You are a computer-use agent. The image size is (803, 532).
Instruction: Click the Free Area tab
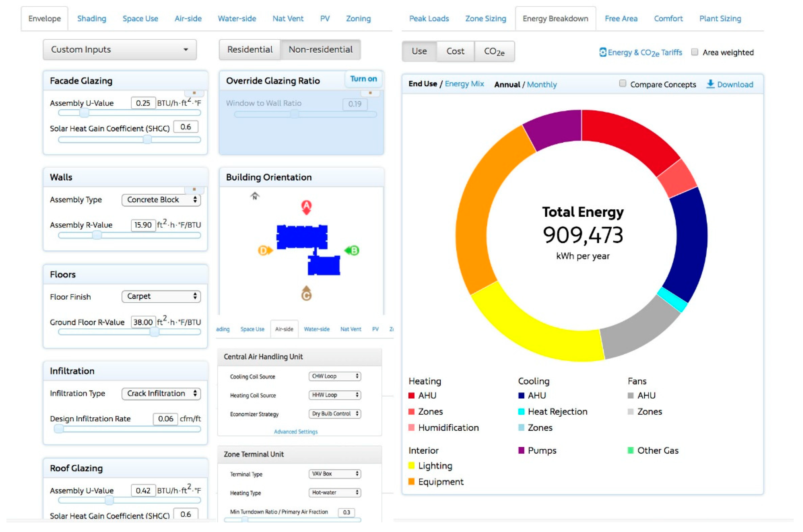(x=621, y=18)
